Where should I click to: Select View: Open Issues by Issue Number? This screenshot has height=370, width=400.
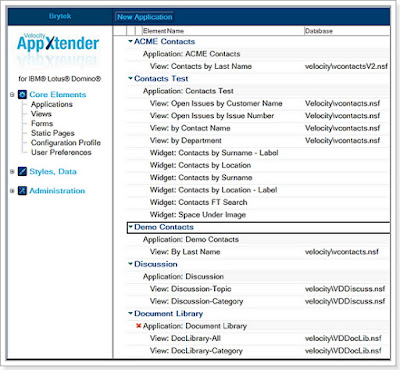(x=258, y=116)
